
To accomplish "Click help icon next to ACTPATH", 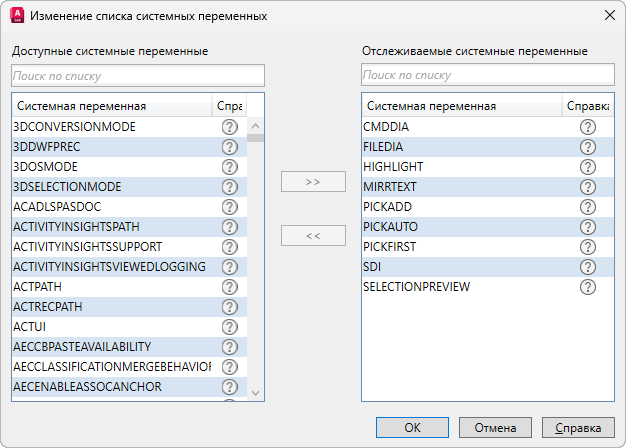I will tap(229, 287).
